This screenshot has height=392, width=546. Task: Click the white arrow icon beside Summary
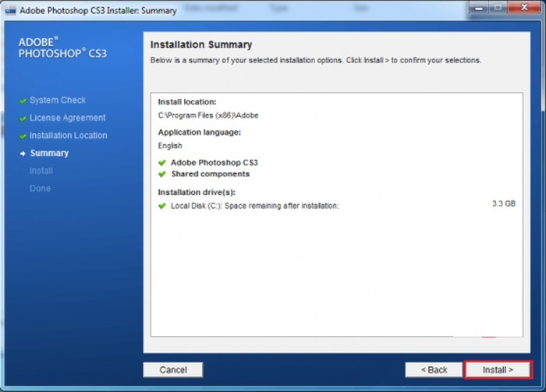[23, 154]
